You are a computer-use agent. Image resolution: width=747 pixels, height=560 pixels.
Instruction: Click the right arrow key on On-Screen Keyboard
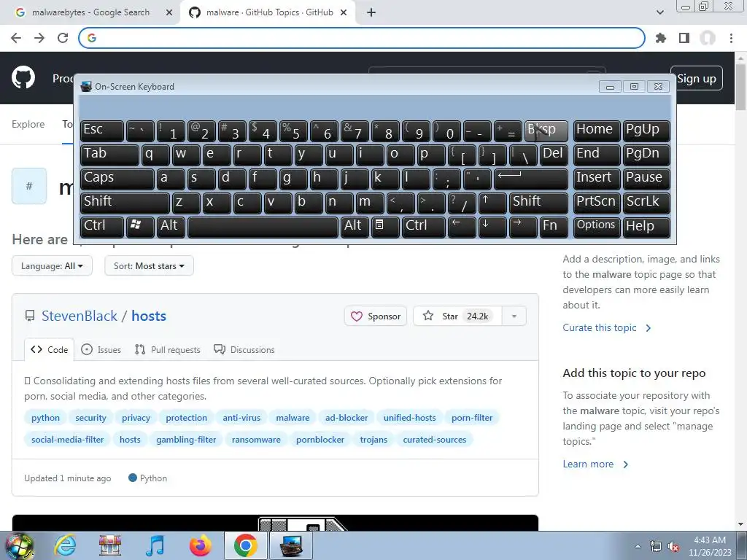(x=522, y=226)
